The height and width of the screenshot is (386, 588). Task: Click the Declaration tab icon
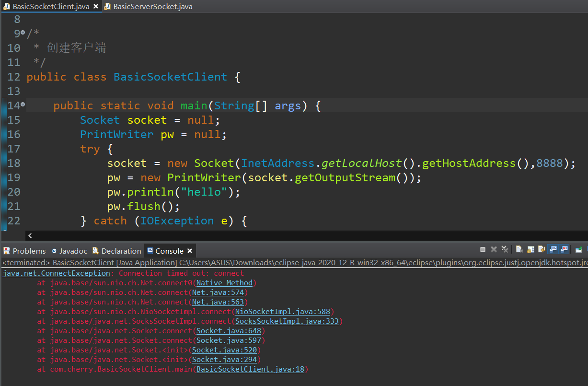tap(95, 251)
